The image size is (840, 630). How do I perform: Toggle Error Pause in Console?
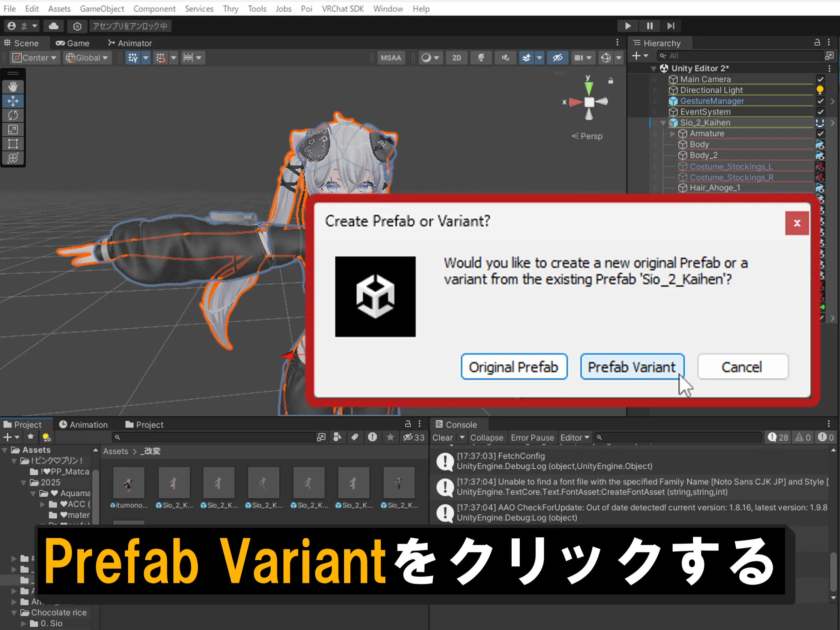(x=532, y=437)
